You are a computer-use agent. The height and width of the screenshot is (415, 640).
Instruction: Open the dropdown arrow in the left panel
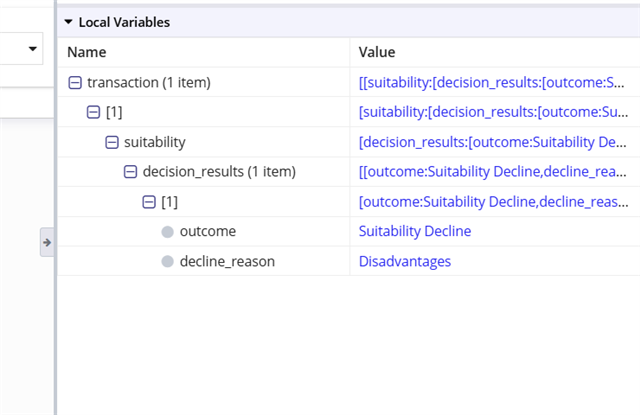33,49
